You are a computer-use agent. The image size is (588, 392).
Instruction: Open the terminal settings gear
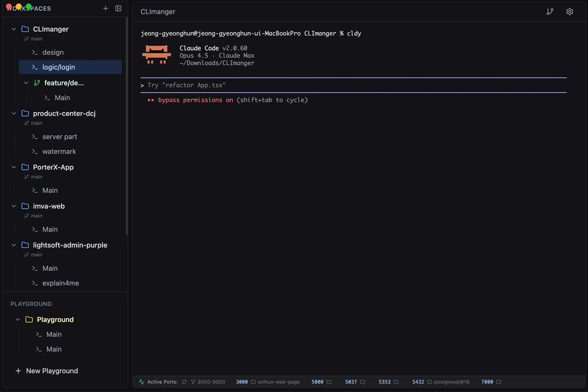click(x=570, y=12)
